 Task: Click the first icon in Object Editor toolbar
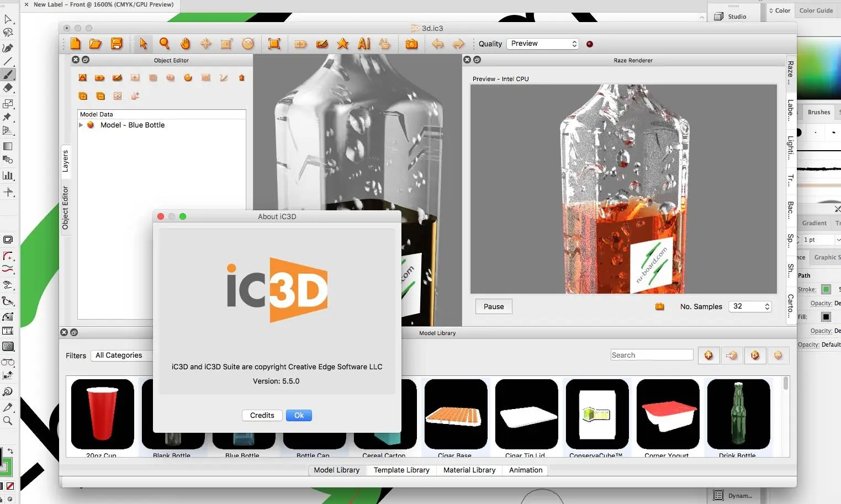[x=83, y=78]
